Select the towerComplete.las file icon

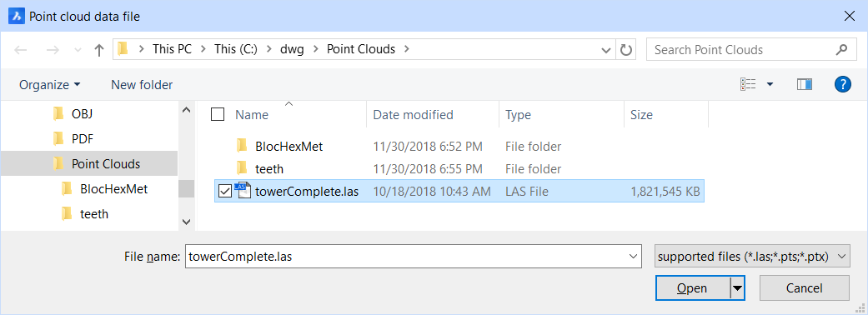tap(243, 191)
